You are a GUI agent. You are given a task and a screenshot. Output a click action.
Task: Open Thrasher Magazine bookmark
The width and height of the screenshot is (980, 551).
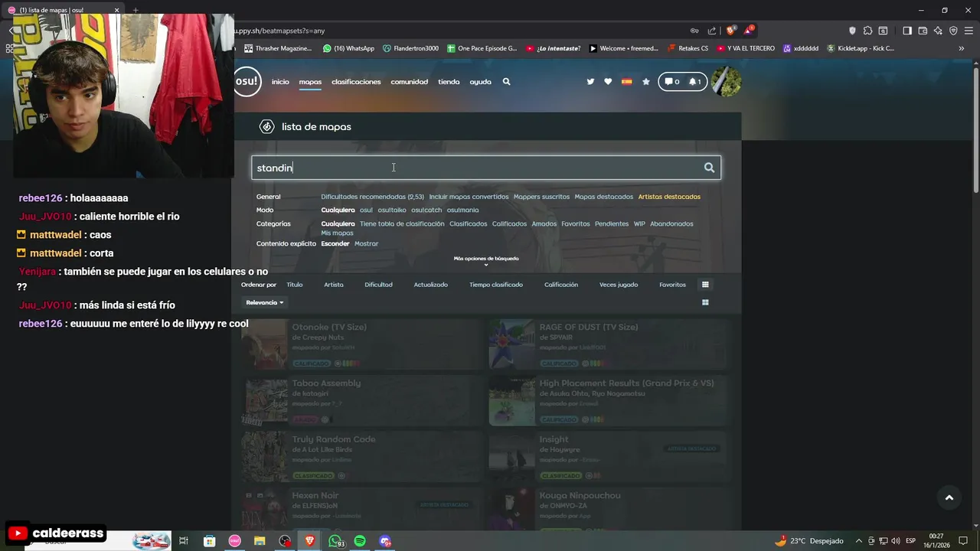[278, 48]
